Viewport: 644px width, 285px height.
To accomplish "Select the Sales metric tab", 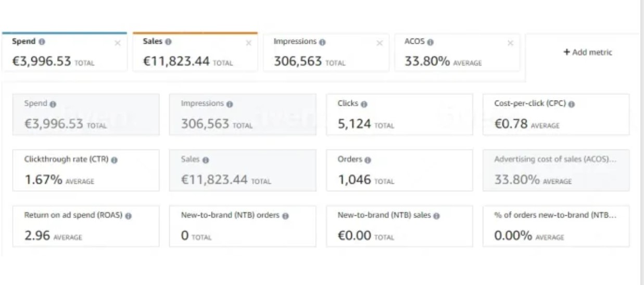I will point(195,52).
